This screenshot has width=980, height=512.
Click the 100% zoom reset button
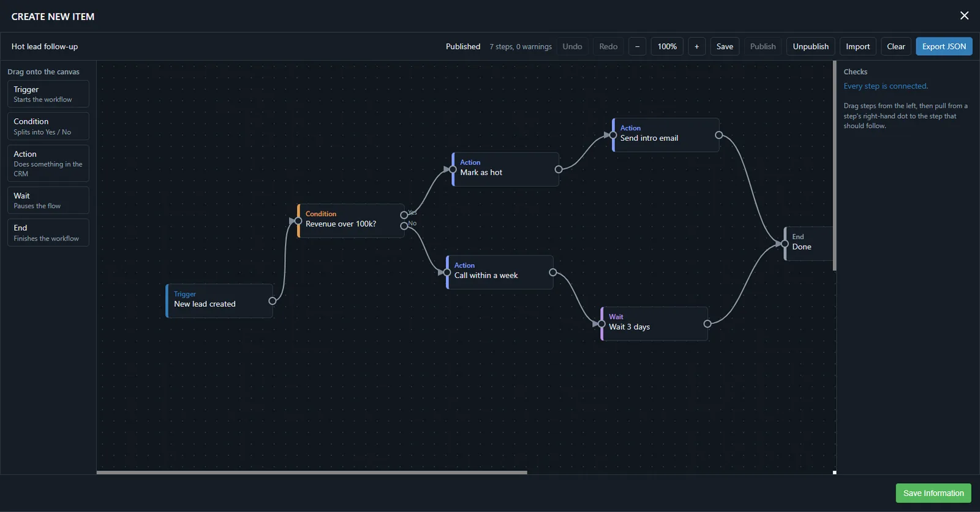click(667, 47)
